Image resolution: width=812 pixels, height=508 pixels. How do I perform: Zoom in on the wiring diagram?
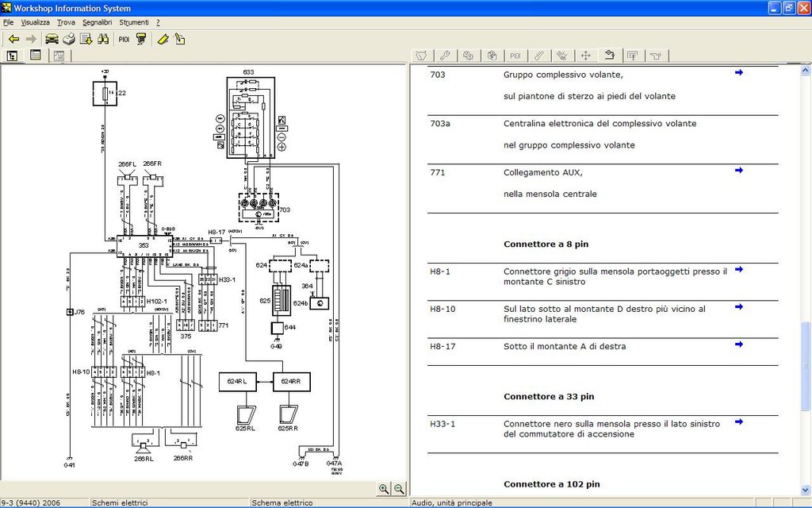pyautogui.click(x=384, y=489)
